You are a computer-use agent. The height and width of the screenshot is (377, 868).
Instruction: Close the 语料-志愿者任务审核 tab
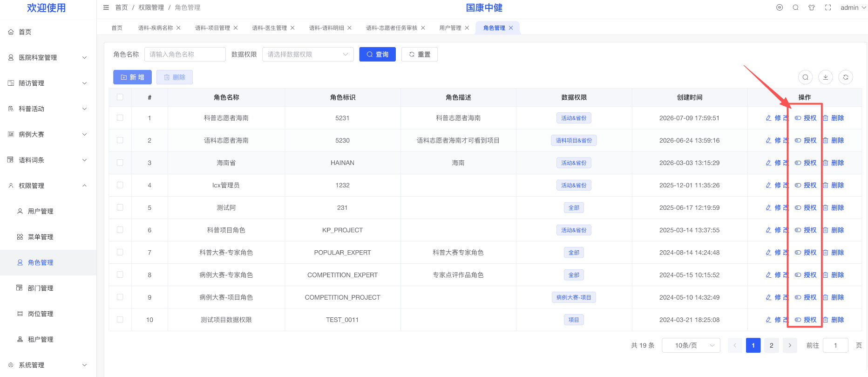[x=423, y=28]
